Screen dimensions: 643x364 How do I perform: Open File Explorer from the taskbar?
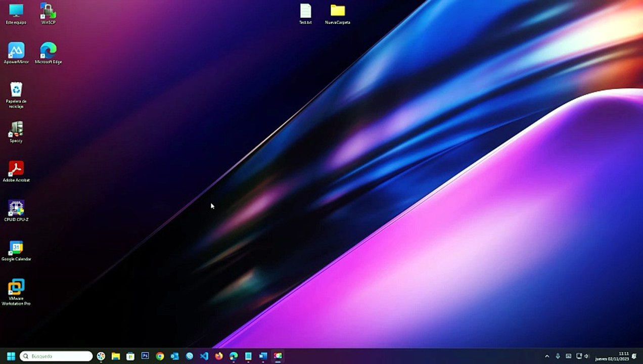point(116,356)
